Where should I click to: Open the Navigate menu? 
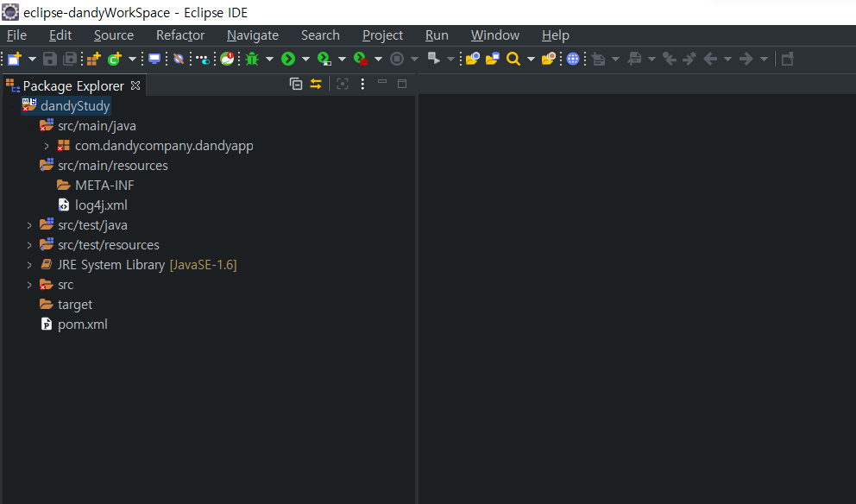253,35
